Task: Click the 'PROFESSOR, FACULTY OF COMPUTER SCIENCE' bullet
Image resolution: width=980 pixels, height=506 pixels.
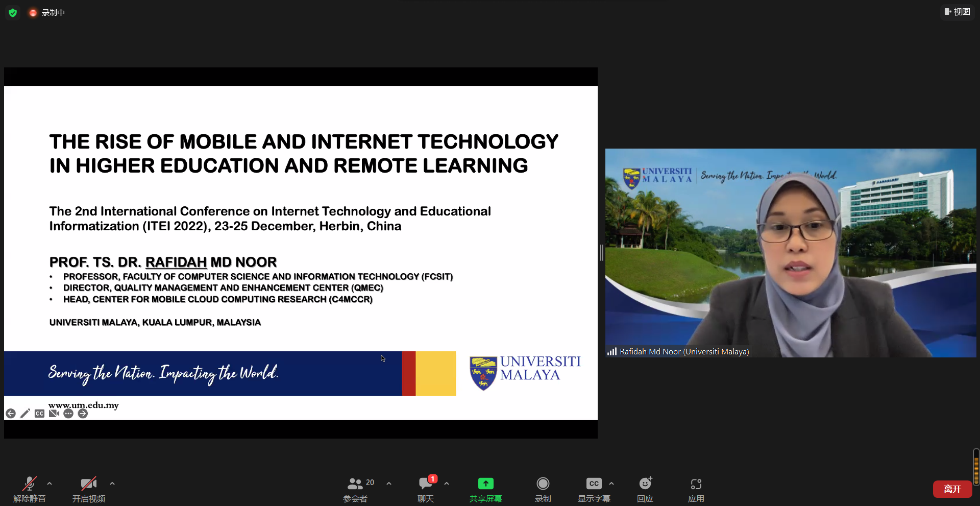Action: click(x=258, y=277)
